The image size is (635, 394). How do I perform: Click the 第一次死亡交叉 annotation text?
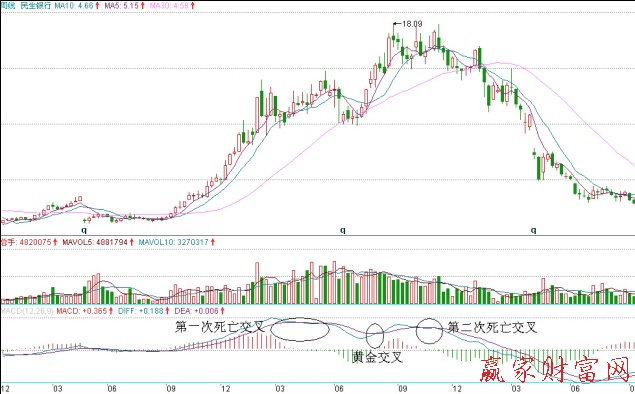pyautogui.click(x=220, y=327)
